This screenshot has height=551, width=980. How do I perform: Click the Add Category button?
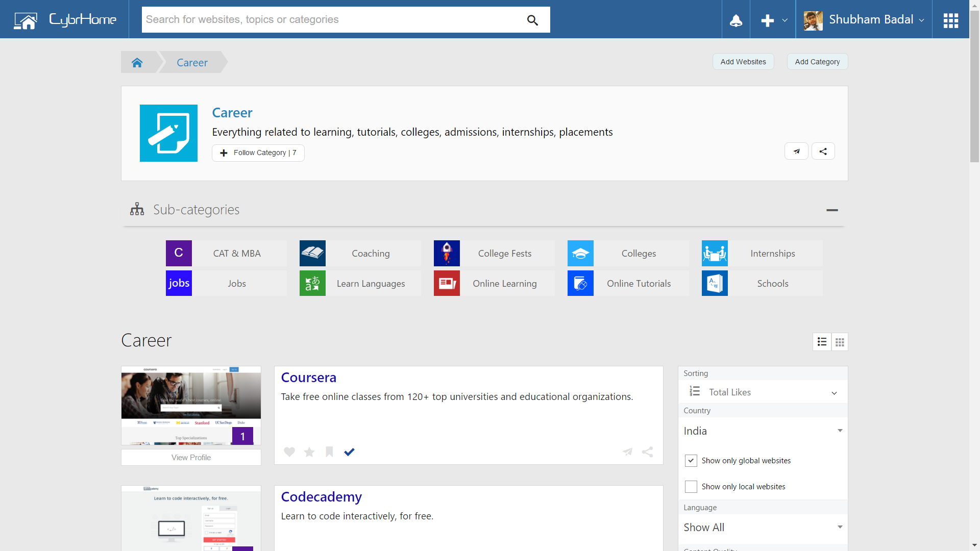point(817,62)
